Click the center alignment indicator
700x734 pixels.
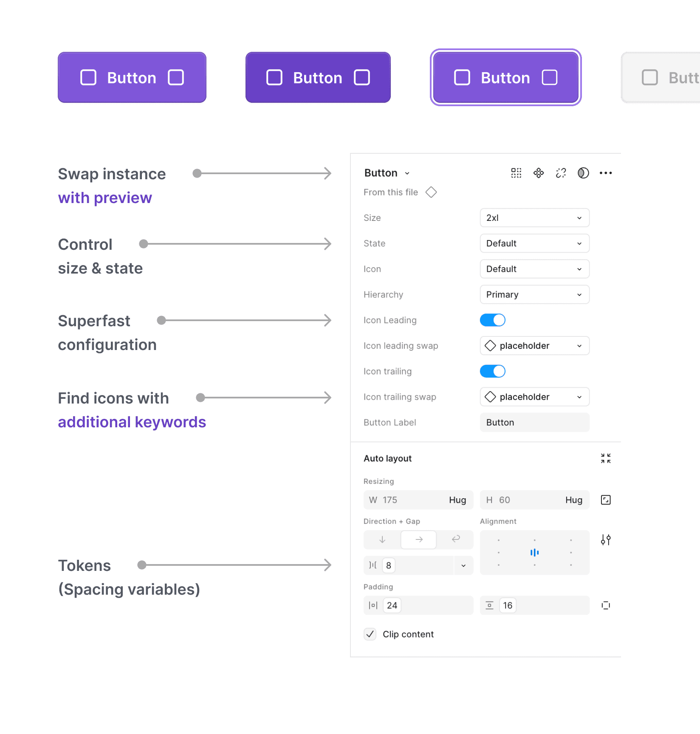point(534,553)
